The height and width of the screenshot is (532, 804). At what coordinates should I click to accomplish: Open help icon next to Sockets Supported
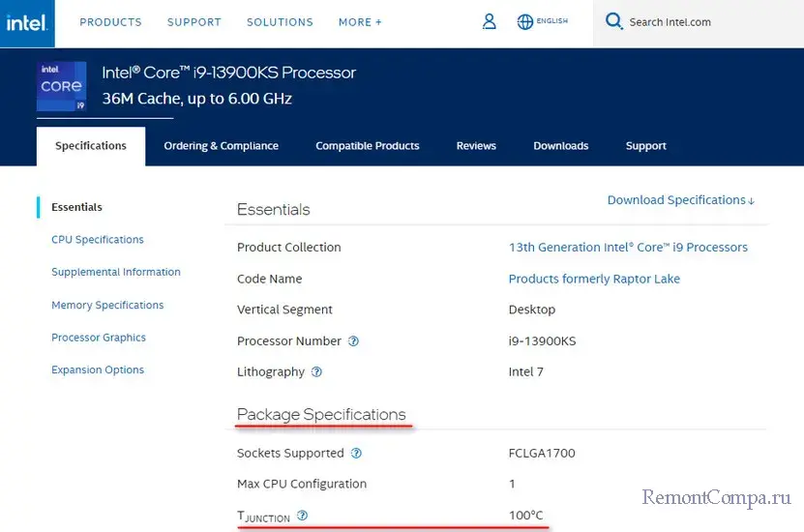pyautogui.click(x=356, y=454)
